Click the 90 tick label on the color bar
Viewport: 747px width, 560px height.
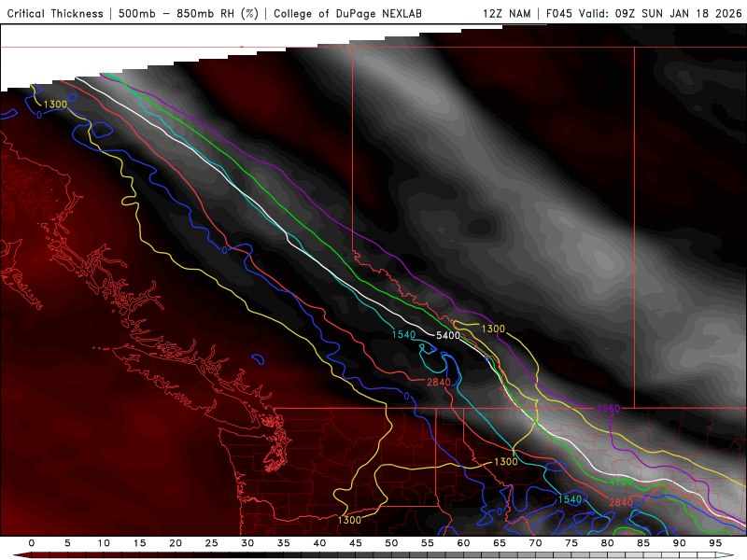679,543
